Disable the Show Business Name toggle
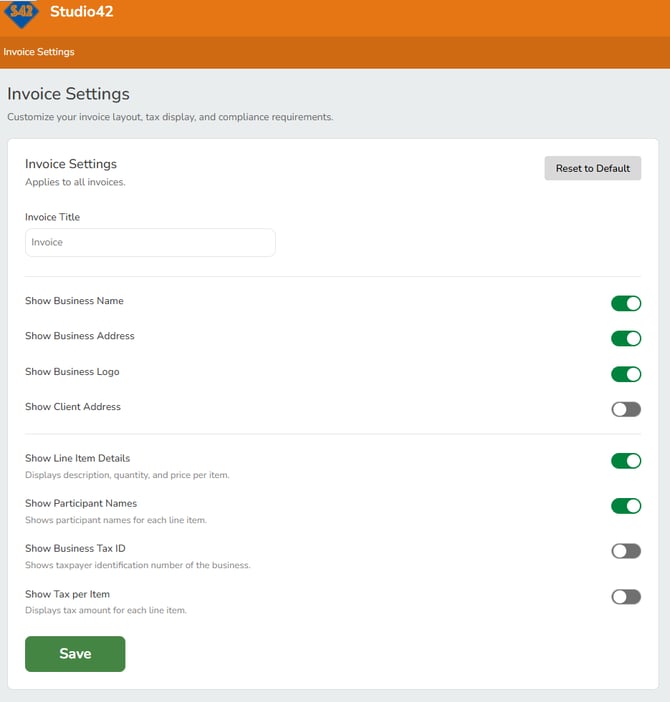The width and height of the screenshot is (670, 702). 625,303
